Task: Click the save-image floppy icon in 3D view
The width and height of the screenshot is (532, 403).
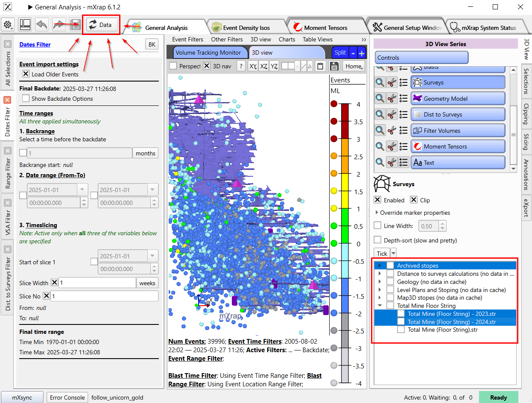Action: coord(333,66)
